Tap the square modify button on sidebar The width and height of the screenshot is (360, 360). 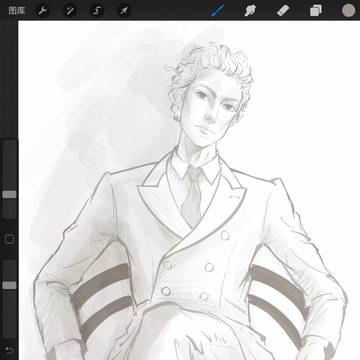pos(9,239)
